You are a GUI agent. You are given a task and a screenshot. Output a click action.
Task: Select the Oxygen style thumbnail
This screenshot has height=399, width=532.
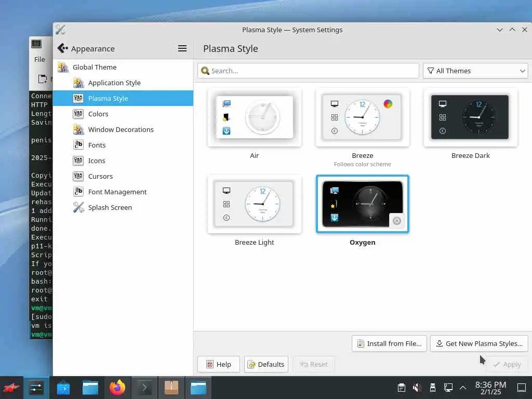coord(362,204)
